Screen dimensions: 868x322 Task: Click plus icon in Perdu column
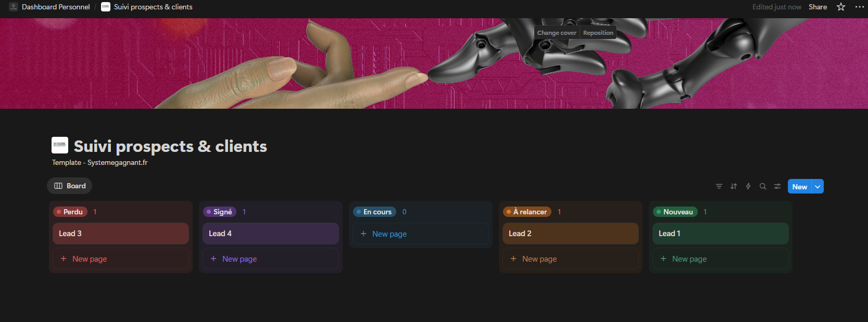(64, 259)
